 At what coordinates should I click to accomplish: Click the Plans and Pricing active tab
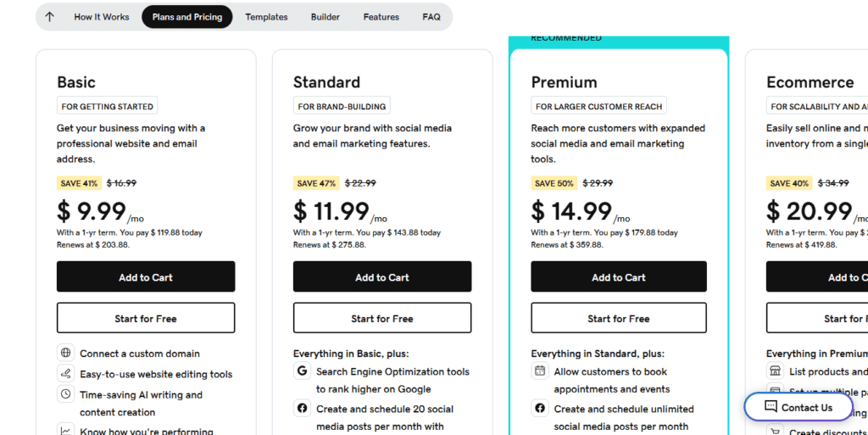click(187, 17)
